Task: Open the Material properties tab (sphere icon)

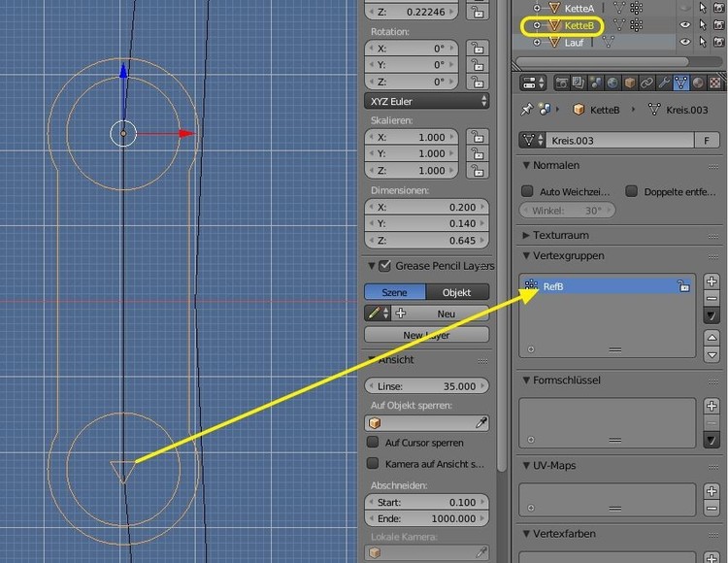Action: click(698, 83)
